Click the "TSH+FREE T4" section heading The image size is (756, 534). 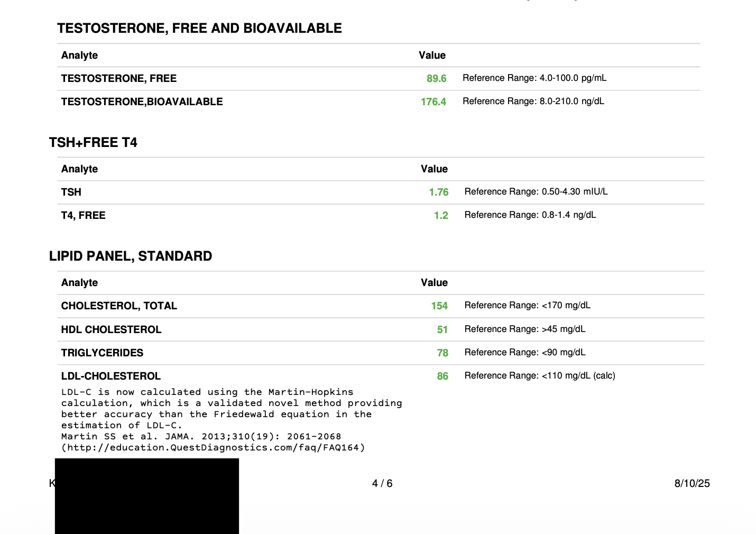93,142
